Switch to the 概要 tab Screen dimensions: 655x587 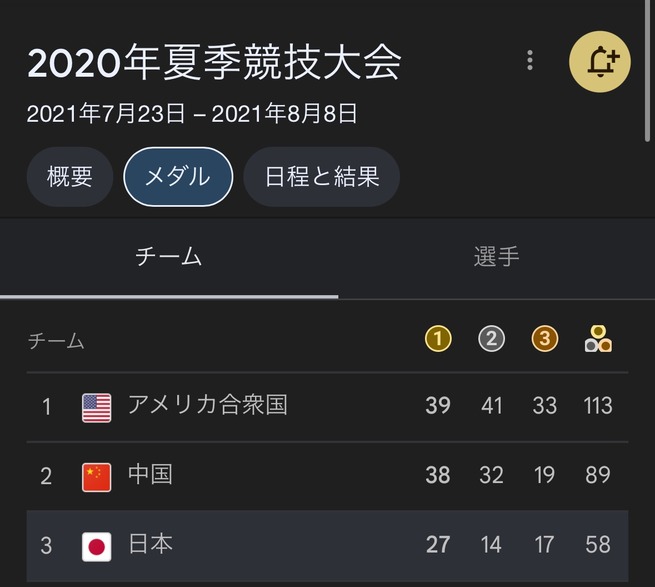[70, 176]
